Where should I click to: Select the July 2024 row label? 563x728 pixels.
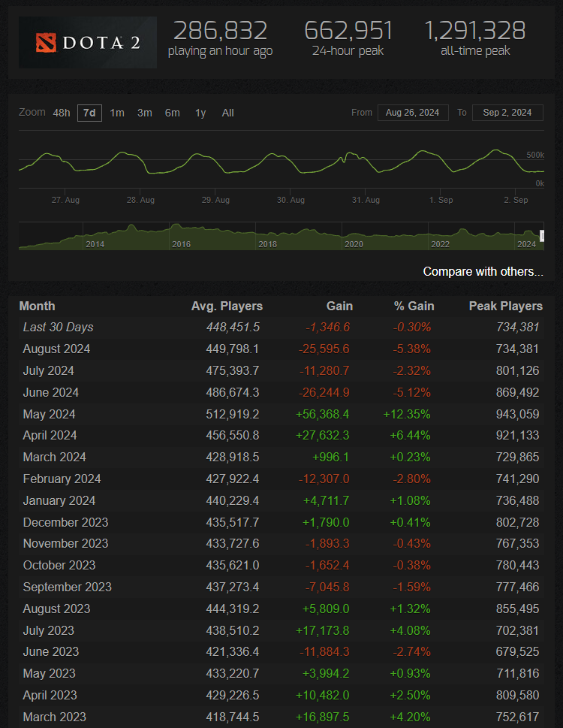point(48,370)
